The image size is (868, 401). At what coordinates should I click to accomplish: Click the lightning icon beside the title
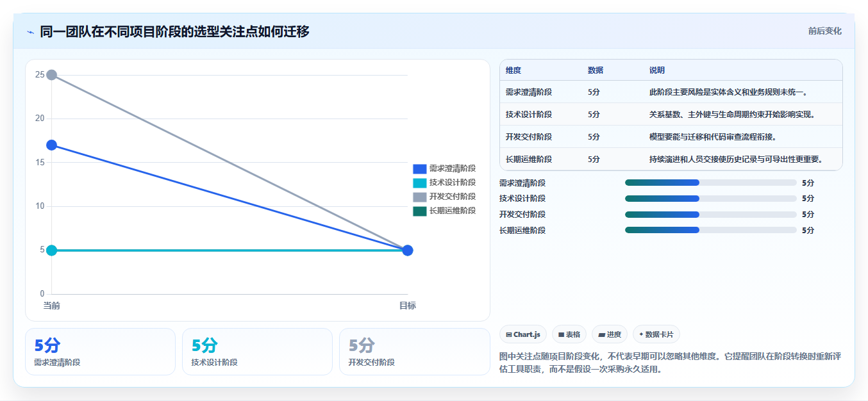(30, 31)
